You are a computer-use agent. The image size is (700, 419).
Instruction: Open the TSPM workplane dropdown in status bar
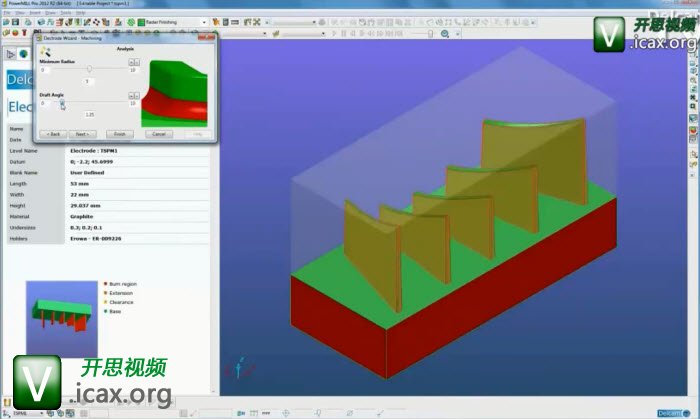click(x=42, y=413)
